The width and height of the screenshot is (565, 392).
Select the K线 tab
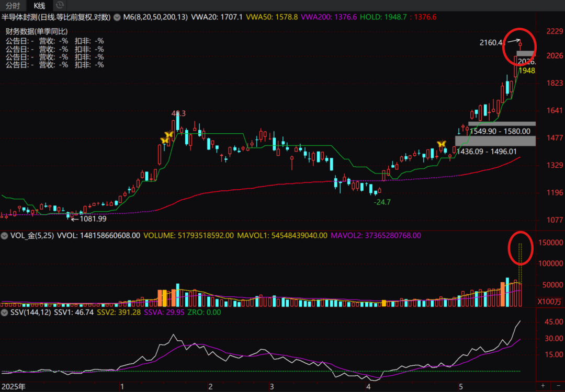[x=39, y=5]
